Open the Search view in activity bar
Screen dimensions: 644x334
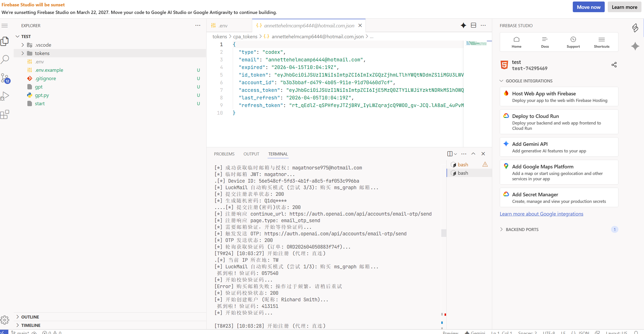[5, 60]
